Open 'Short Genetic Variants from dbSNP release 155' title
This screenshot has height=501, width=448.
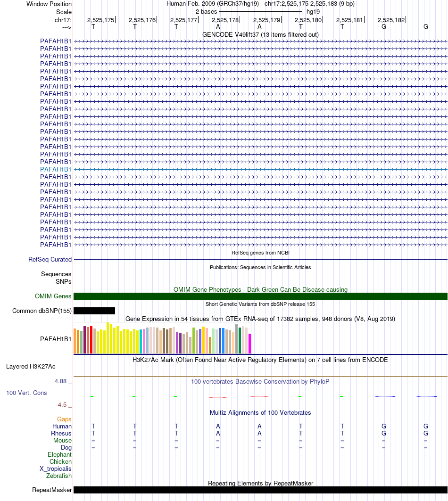click(260, 304)
